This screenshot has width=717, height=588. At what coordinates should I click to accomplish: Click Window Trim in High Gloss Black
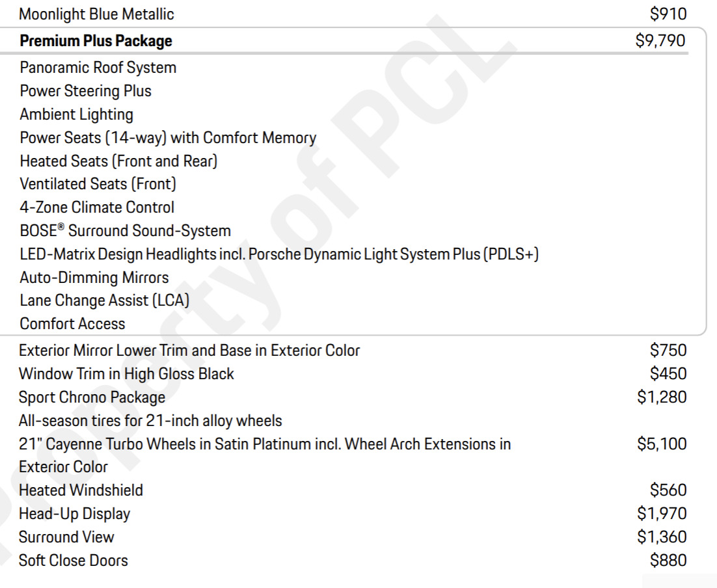tap(126, 374)
